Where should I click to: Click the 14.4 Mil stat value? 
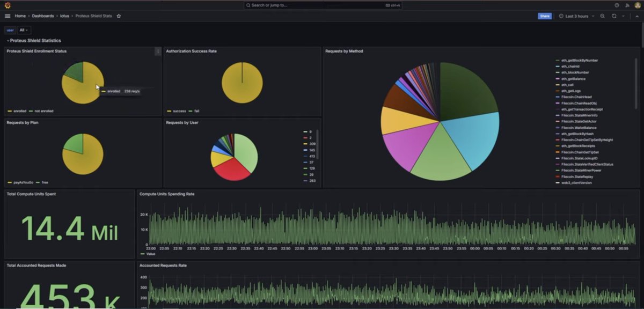tap(69, 229)
